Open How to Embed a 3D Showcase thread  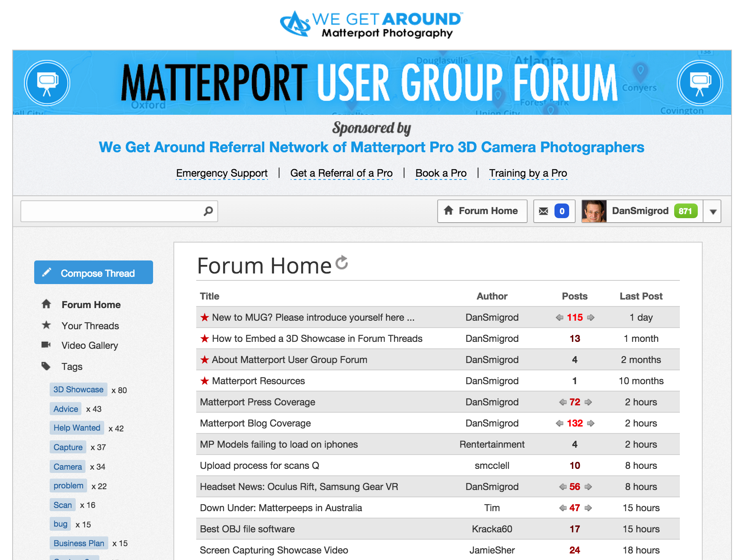pyautogui.click(x=317, y=339)
